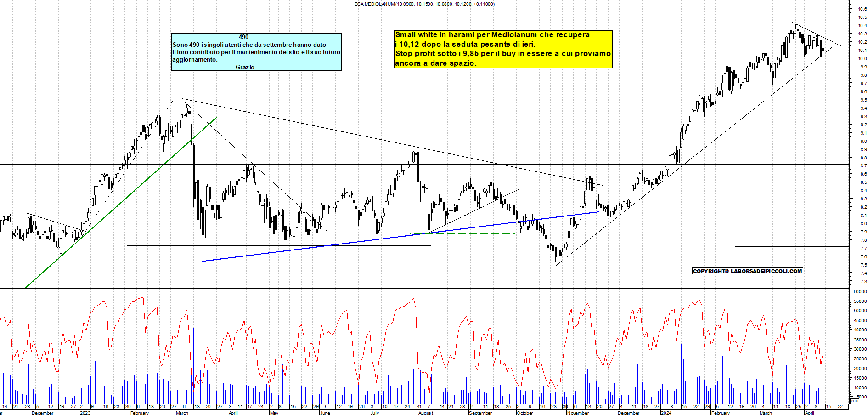
Task: Click the COPYRIGHT LABORSADEIPICCOLI.COM label
Action: coord(748,271)
